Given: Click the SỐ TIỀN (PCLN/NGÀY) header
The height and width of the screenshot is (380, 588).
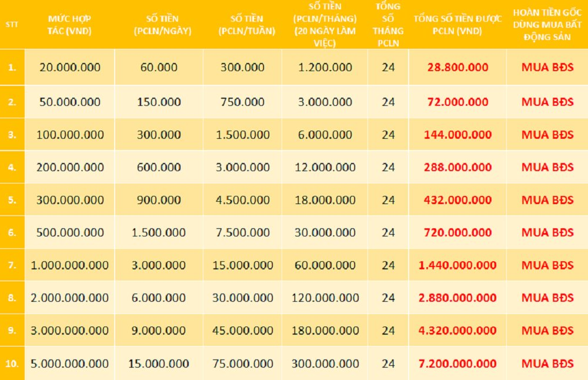Looking at the screenshot, I should [159, 25].
